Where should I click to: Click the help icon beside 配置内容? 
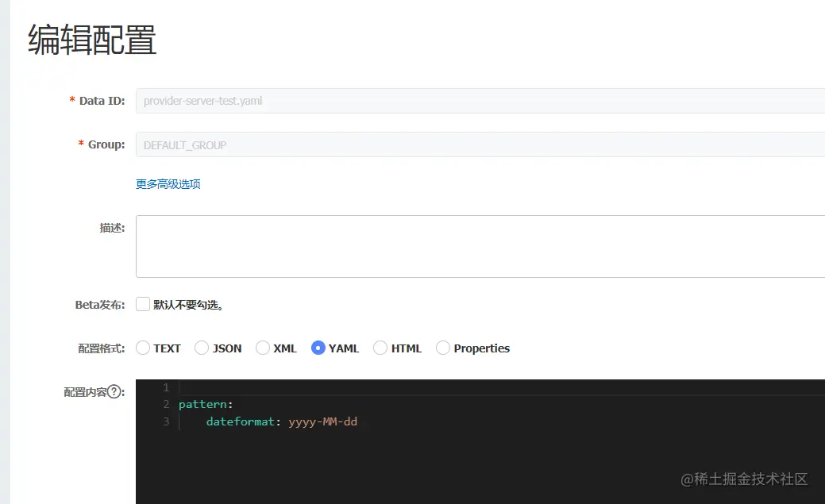pos(114,392)
